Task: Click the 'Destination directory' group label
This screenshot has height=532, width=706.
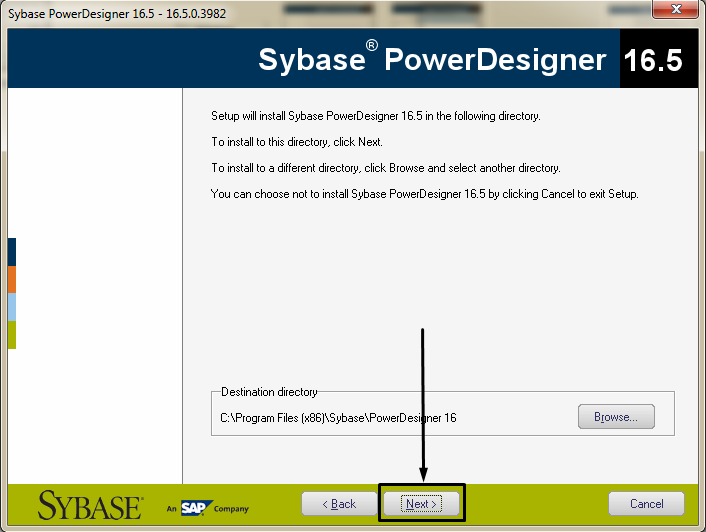Action: tap(269, 392)
